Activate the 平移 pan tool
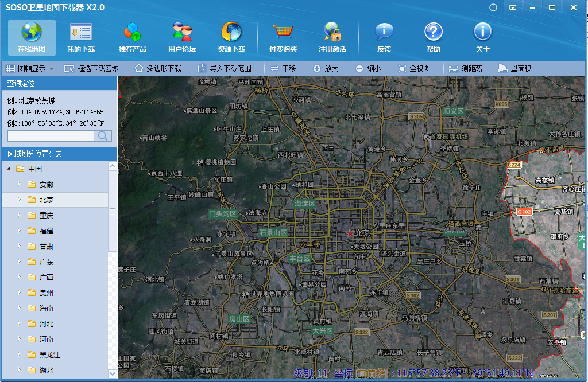The height and width of the screenshot is (382, 588). (283, 68)
